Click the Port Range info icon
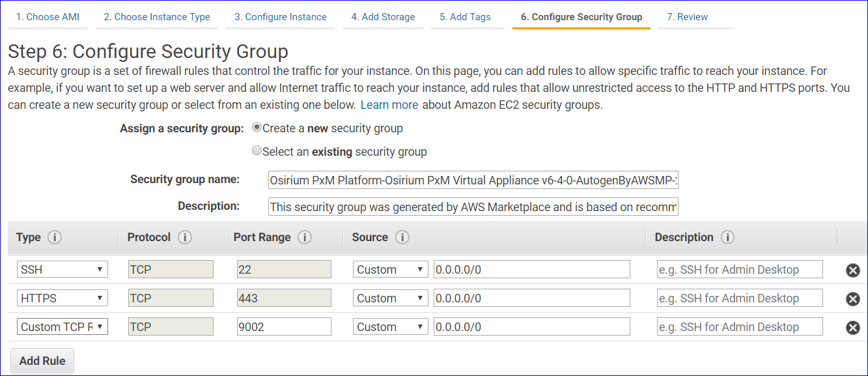This screenshot has width=868, height=376. tap(305, 237)
